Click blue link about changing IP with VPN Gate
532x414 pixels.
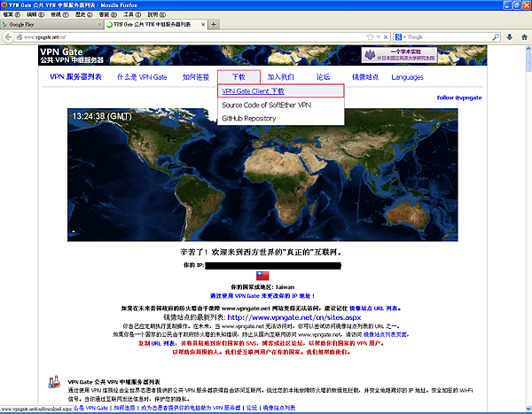tap(262, 296)
